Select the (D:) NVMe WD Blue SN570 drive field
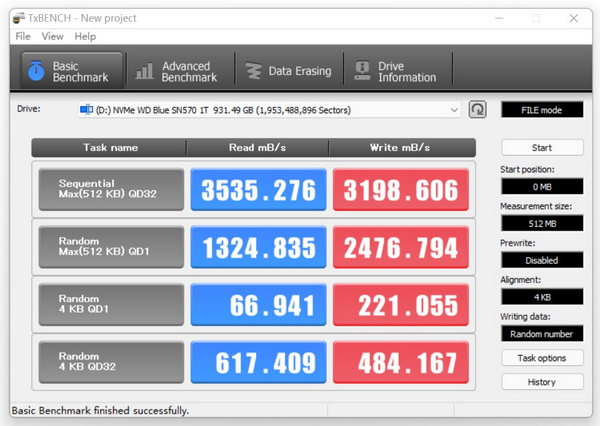 point(269,110)
